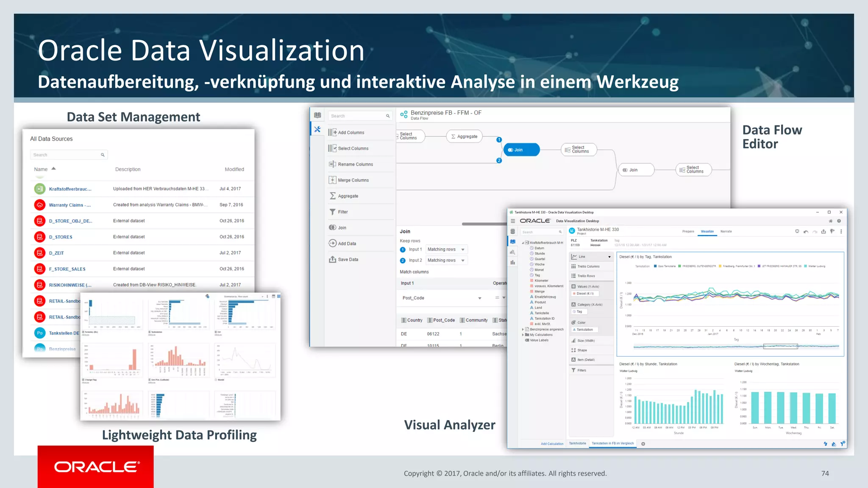Choose the Add Data step
868x488 pixels.
[360, 244]
